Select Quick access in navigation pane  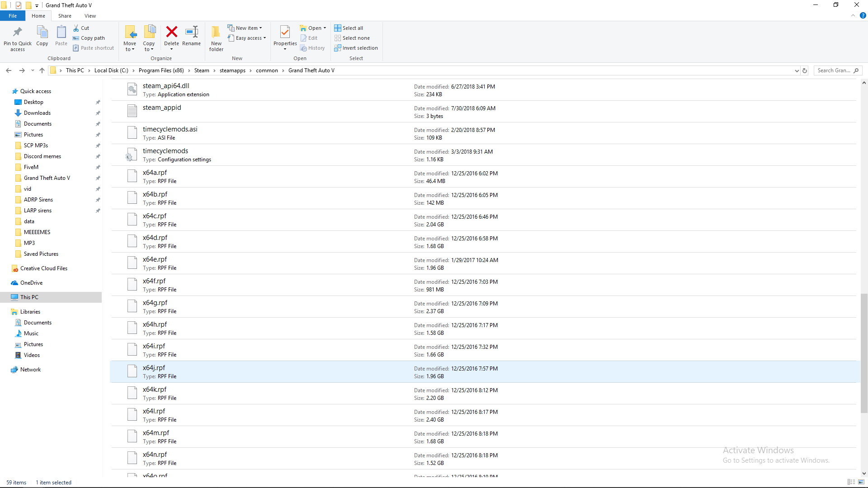(x=36, y=91)
